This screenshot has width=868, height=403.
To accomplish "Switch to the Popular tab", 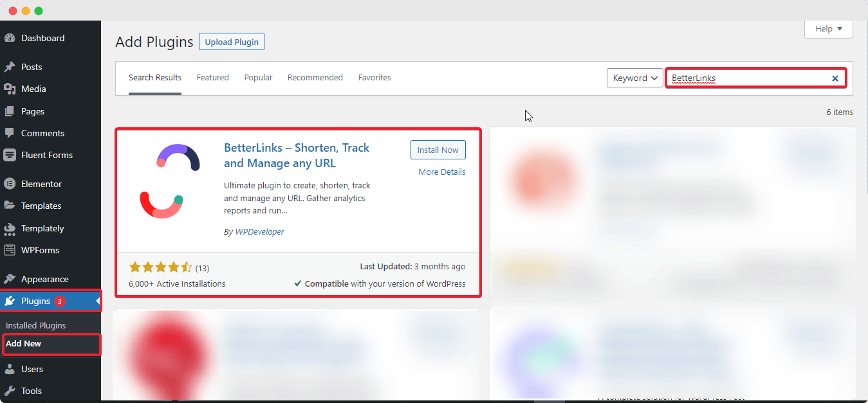I will click(x=258, y=78).
